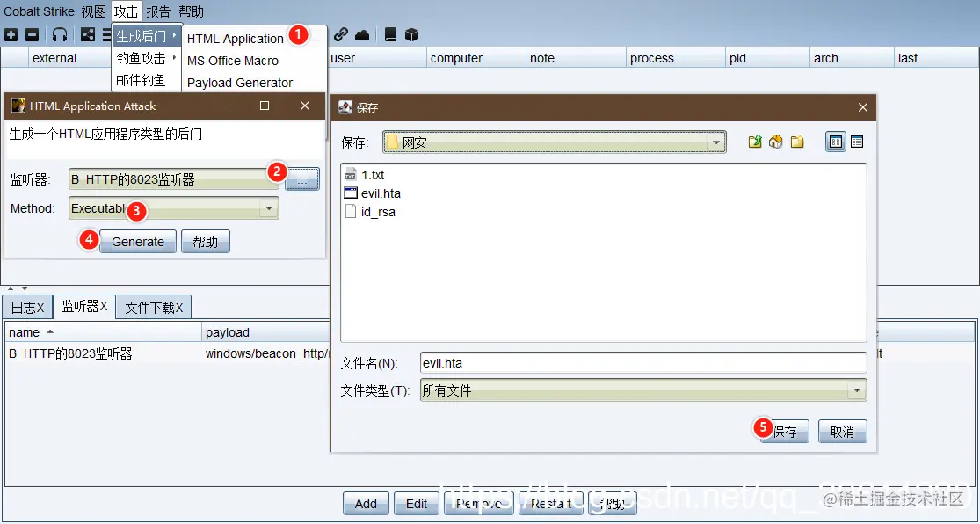Create a new folder in the save dialog
980x524 pixels.
pos(798,141)
